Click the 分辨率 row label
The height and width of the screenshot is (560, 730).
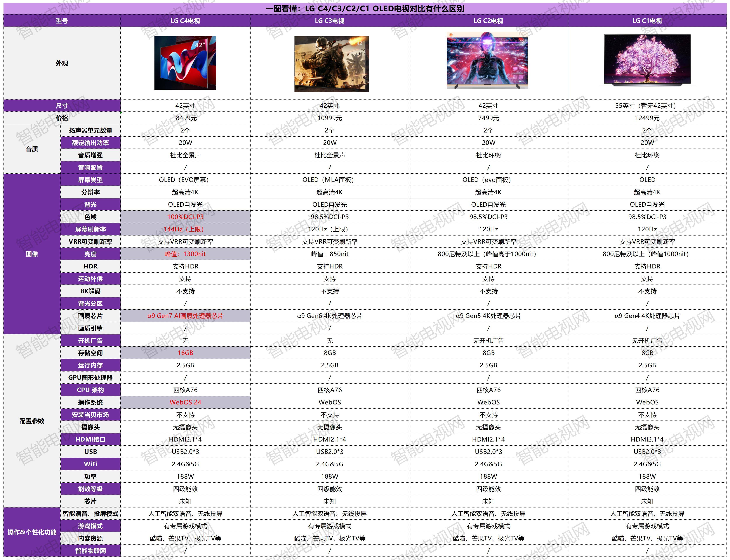[90, 192]
